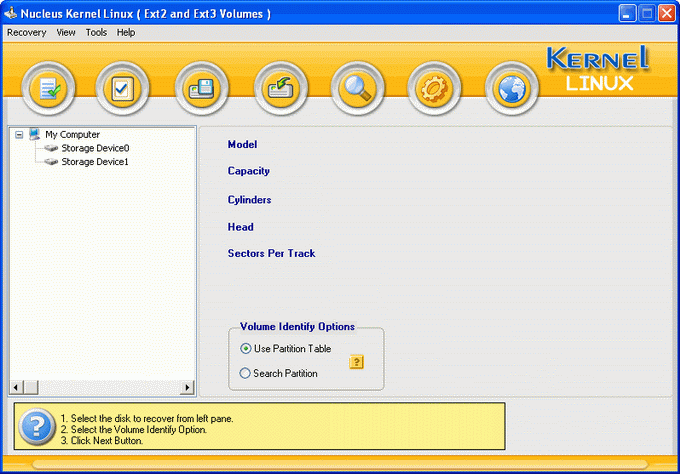Click the Kernel Linux logo
The width and height of the screenshot is (680, 474).
[598, 69]
